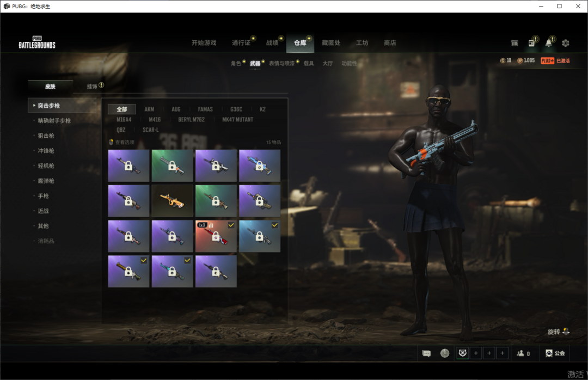
Task: Open the 藏匿处 tab
Action: (x=331, y=43)
